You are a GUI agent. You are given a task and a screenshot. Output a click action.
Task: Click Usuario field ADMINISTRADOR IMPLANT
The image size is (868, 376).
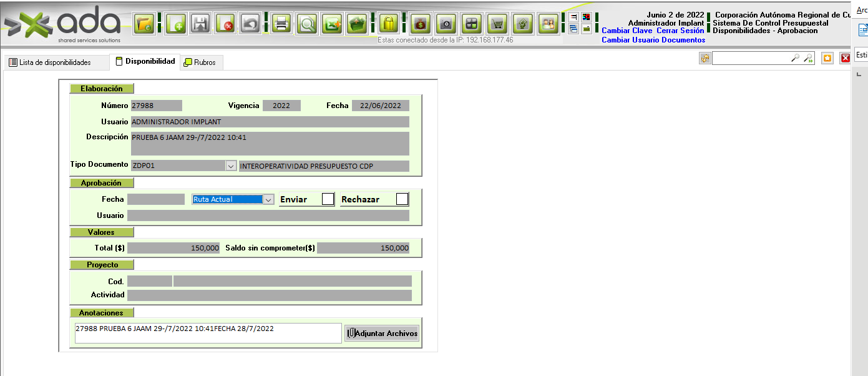coord(270,122)
